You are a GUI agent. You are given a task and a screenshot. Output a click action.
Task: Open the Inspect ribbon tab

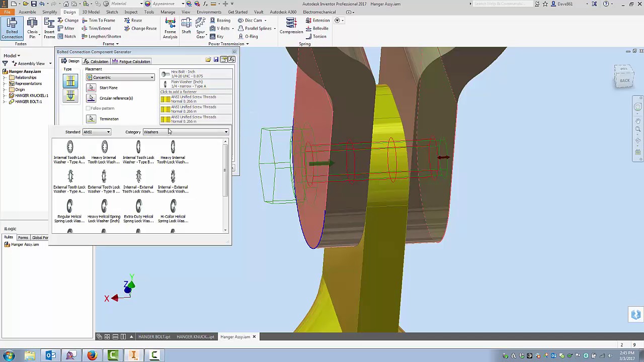131,12
